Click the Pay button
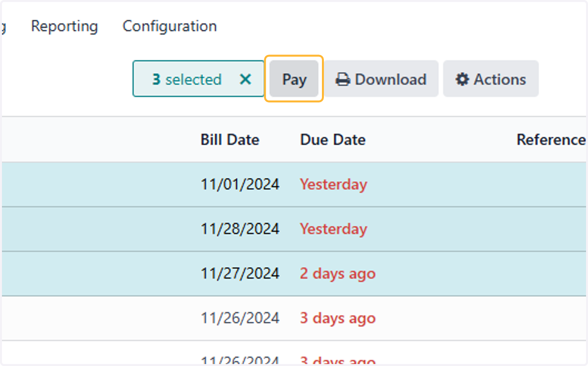Screen dimensions: 588x366 pos(294,79)
